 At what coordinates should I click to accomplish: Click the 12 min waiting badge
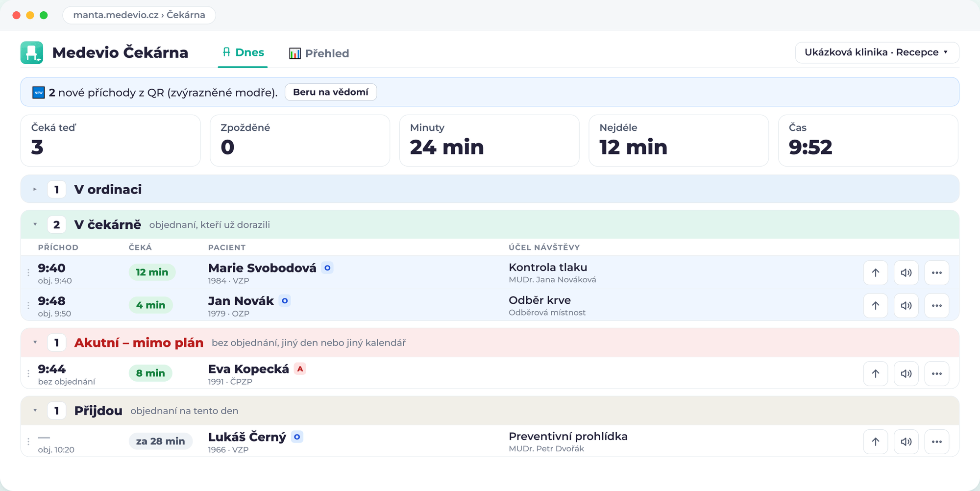(152, 272)
